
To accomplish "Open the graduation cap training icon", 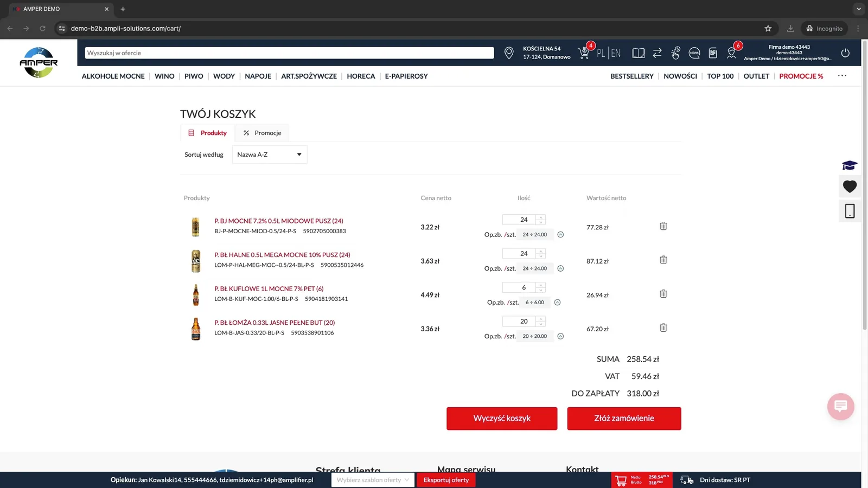I will coord(850,165).
